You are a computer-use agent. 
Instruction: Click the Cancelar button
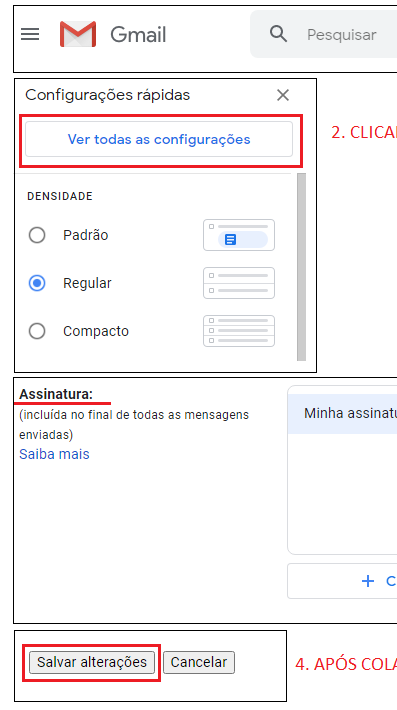point(199,662)
